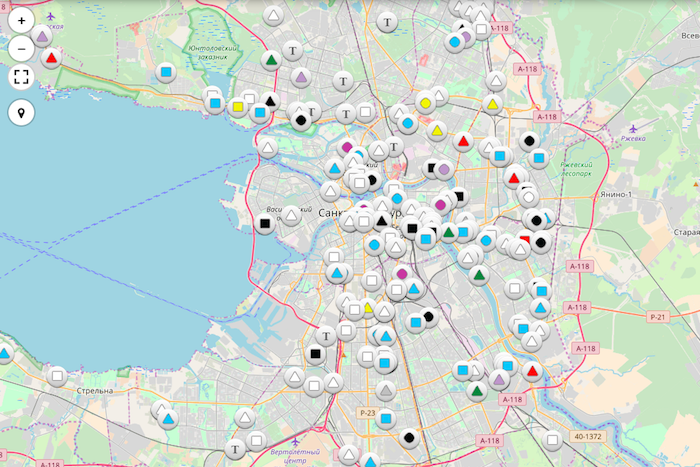Click the A-118 road label near Ржевка
This screenshot has width=700, height=467.
click(545, 117)
